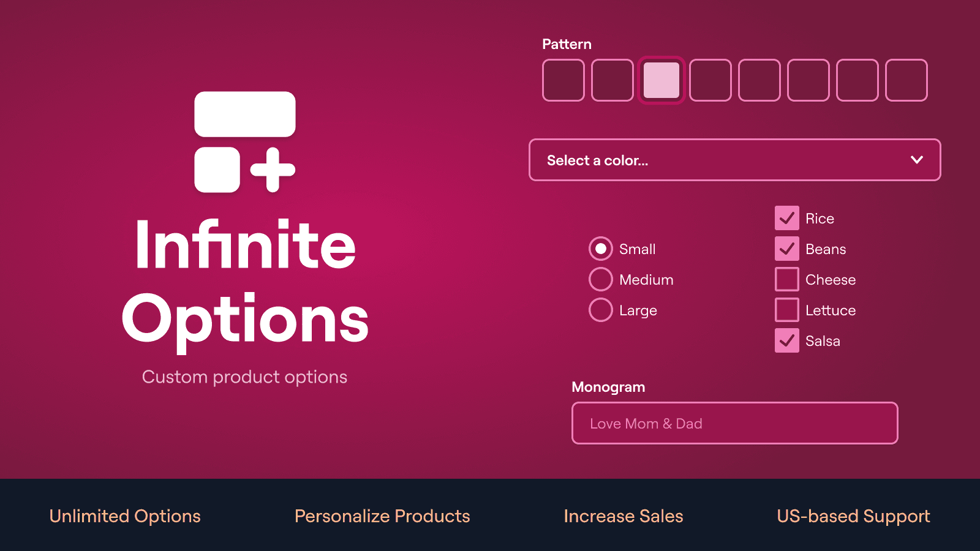Click the dropdown chevron on the color selector
980x551 pixels.
click(917, 160)
